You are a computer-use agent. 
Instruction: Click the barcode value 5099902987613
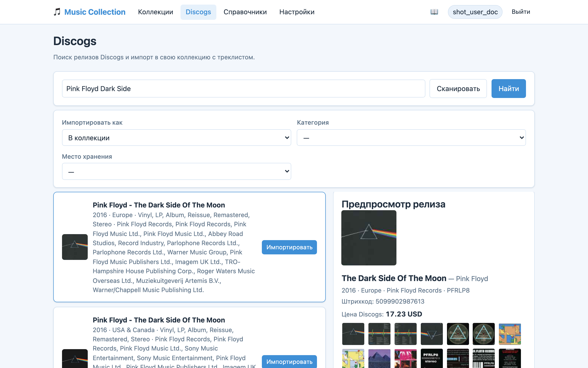[400, 301]
